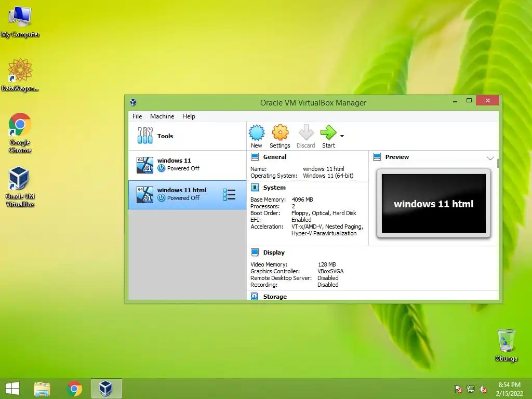Open the Start button dropdown arrow

[x=342, y=136]
